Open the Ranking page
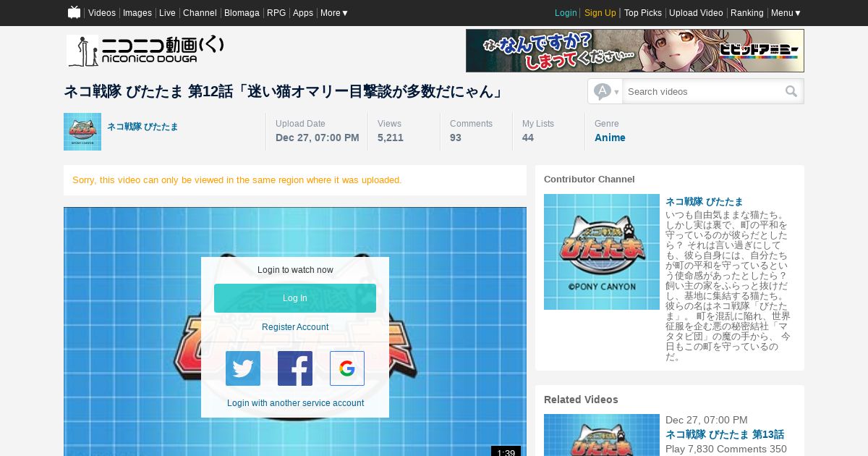868x456 pixels. click(747, 13)
